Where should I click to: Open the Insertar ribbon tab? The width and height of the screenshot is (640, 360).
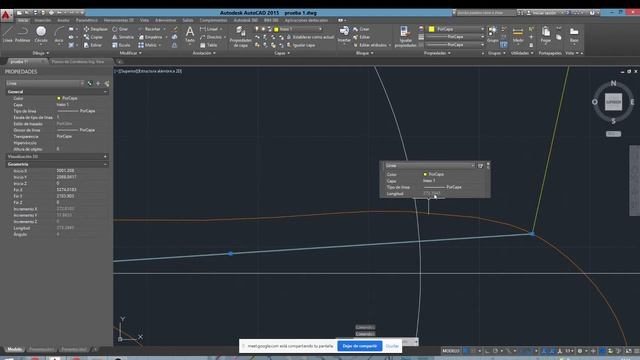(x=43, y=20)
